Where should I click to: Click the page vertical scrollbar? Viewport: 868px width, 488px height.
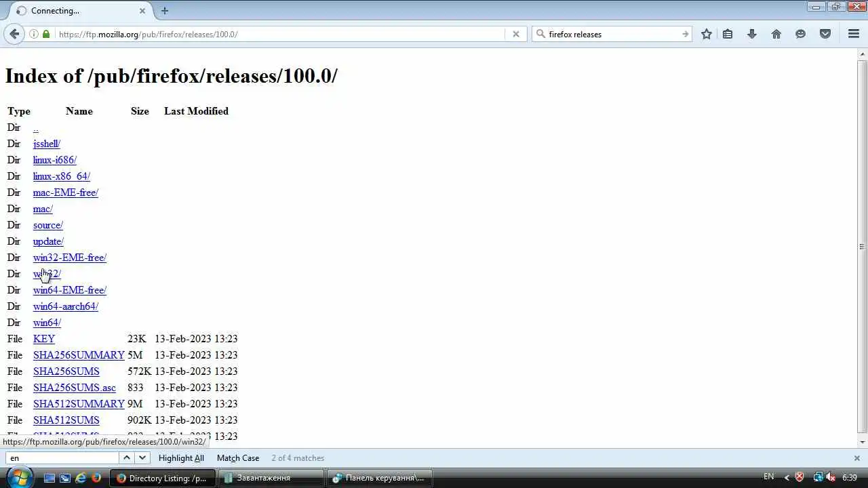863,247
